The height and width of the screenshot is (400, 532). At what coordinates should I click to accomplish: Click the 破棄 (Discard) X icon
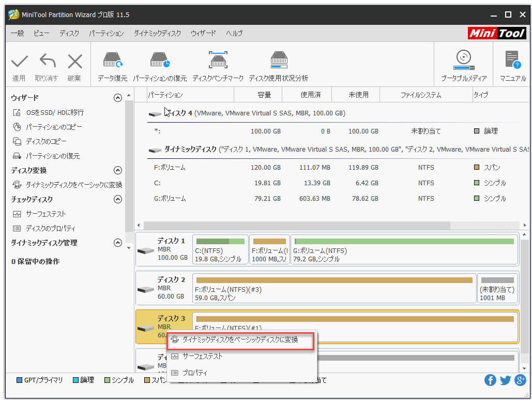click(x=74, y=62)
